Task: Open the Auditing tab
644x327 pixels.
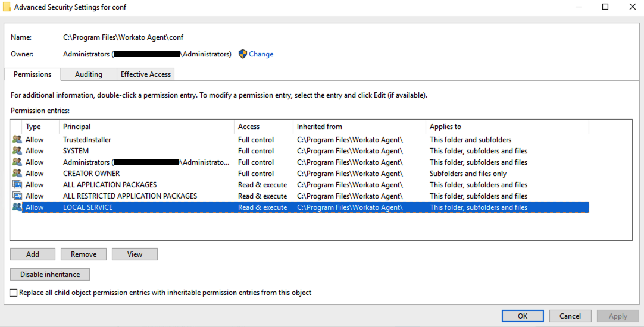Action: [x=89, y=74]
